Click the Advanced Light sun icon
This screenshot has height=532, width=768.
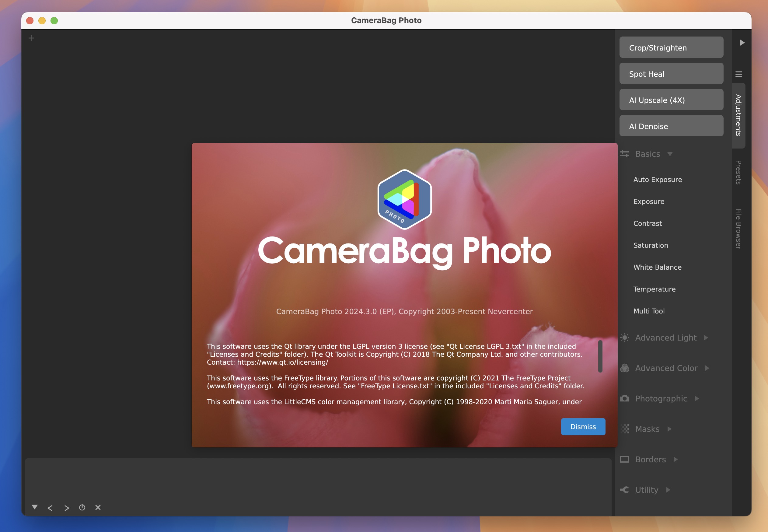pos(625,338)
